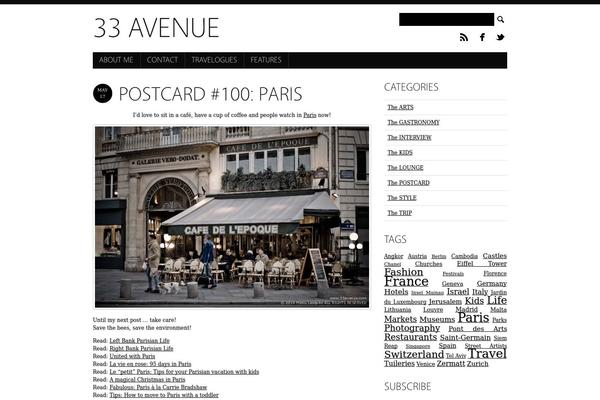Select The KIDS category
Screen dimensions: 600x400
(x=400, y=152)
